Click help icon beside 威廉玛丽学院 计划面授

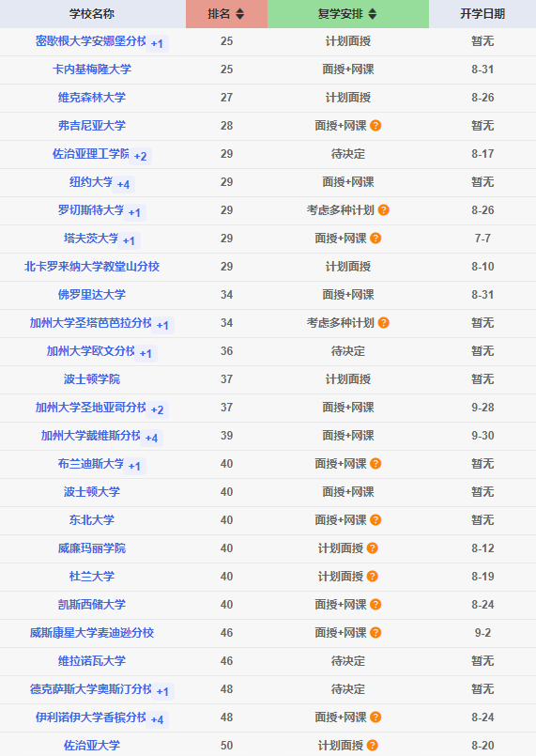coord(372,548)
